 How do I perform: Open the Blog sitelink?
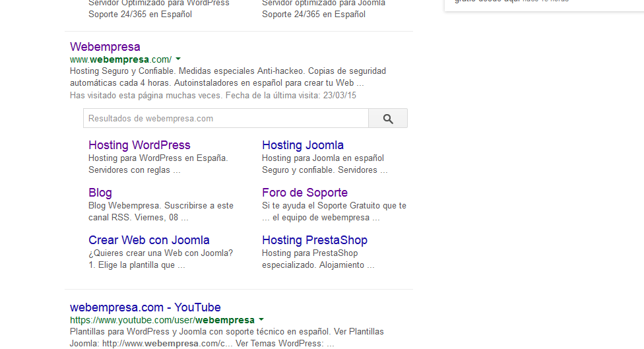pyautogui.click(x=100, y=193)
